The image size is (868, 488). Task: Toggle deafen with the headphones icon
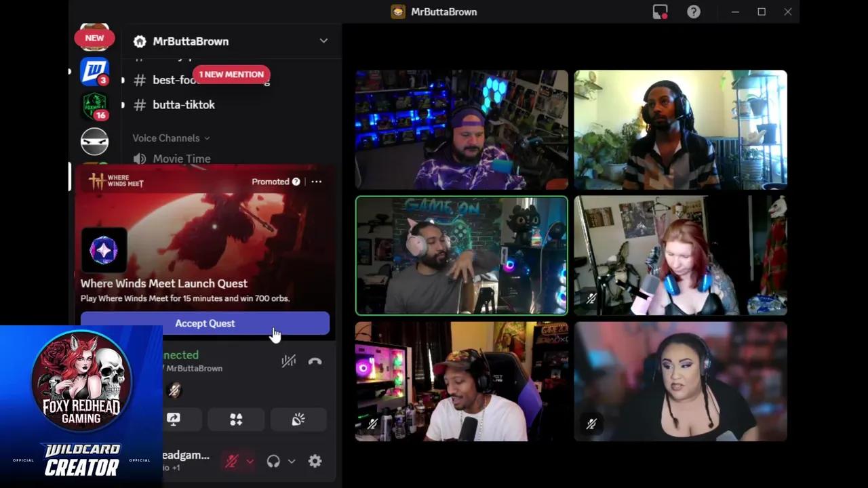273,462
